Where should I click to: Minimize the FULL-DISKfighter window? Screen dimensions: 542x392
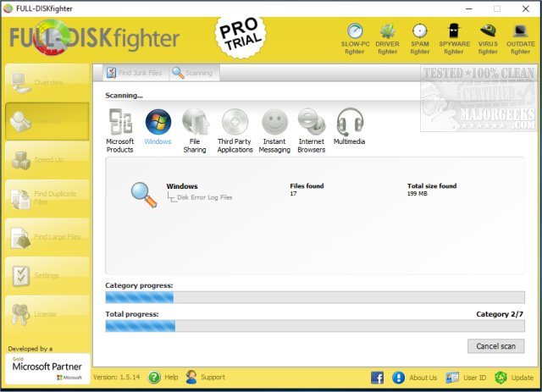pos(469,8)
